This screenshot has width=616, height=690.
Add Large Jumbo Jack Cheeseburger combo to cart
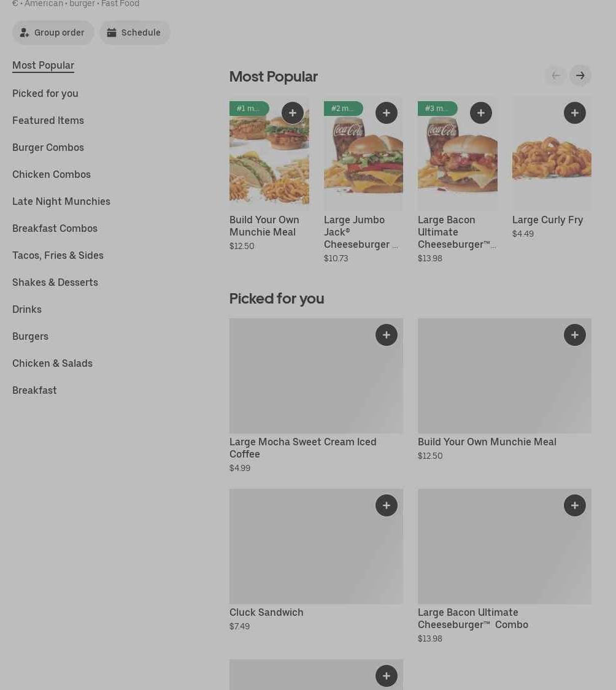tap(386, 113)
